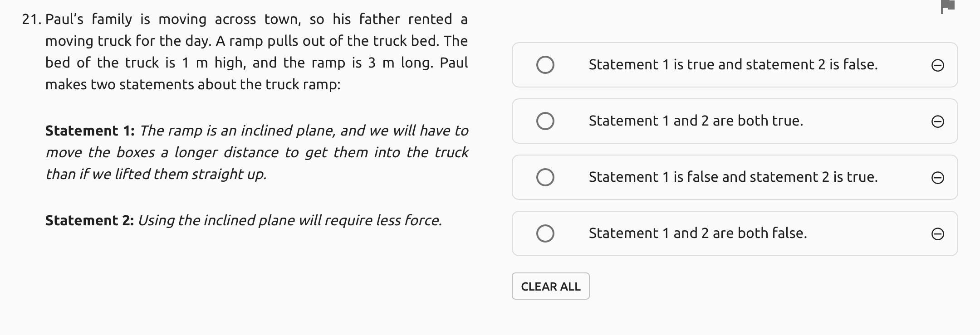980x335 pixels.
Task: Choose the 'Statement 1 and 2 are both true' radio button
Action: click(545, 121)
